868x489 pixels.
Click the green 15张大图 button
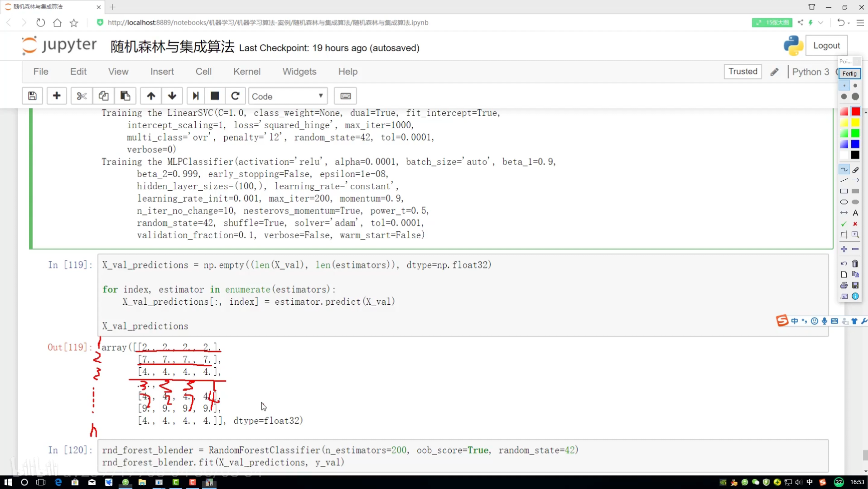click(772, 22)
